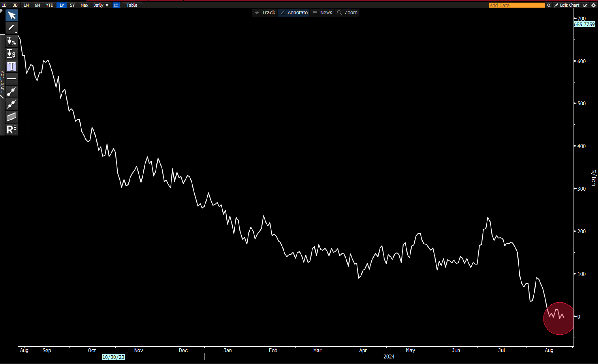Select the YTD time range tab
This screenshot has height=364, width=598.
(50, 5)
